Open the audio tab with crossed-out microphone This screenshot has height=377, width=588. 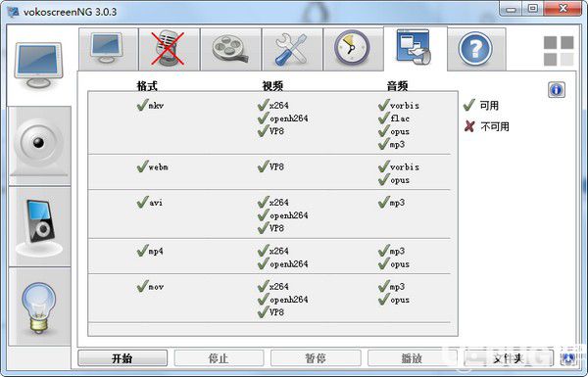point(169,49)
